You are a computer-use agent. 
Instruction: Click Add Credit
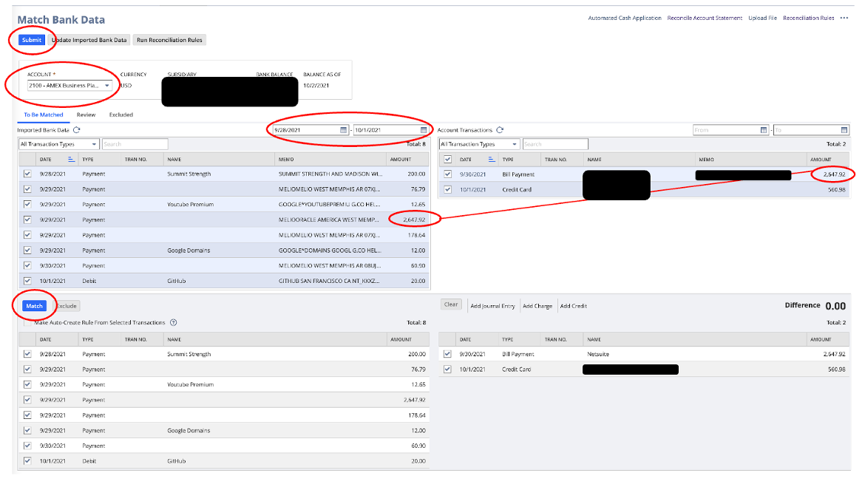pyautogui.click(x=573, y=306)
